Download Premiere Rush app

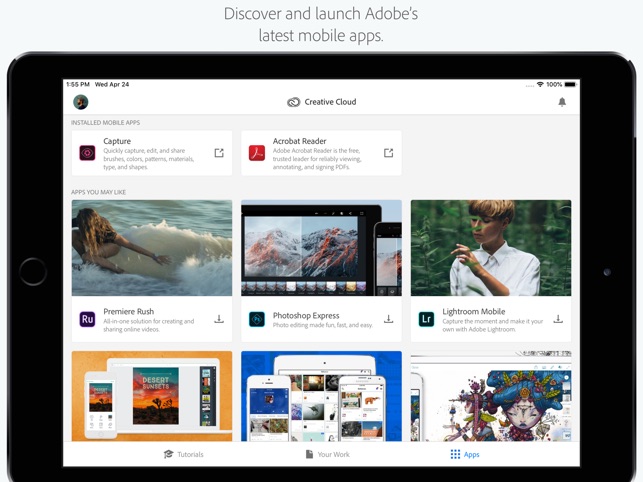point(219,319)
